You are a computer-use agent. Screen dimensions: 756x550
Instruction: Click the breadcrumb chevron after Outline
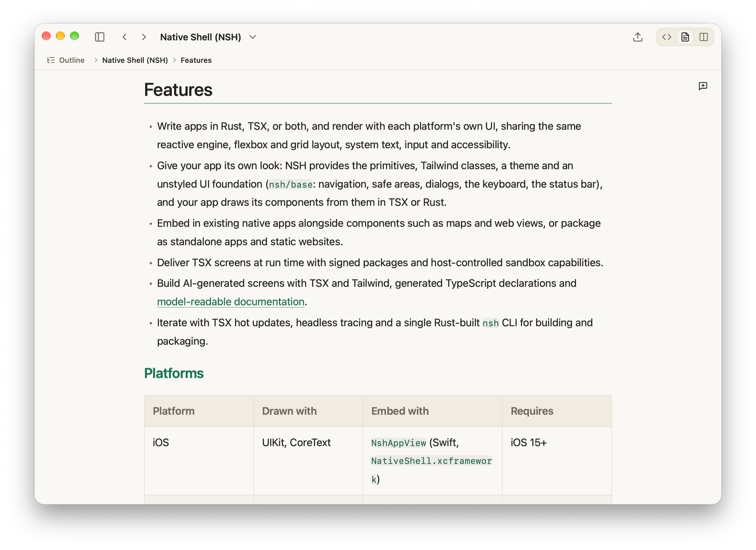[96, 60]
